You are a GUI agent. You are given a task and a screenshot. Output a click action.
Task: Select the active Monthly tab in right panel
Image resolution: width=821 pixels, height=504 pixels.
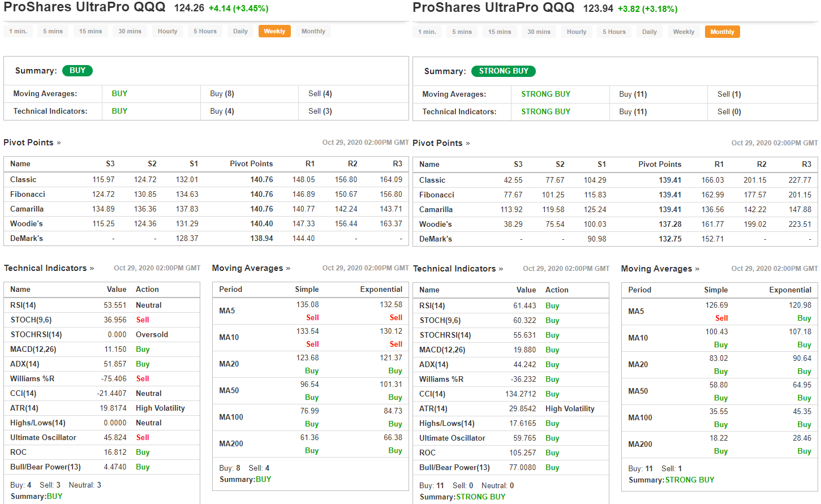tap(723, 32)
